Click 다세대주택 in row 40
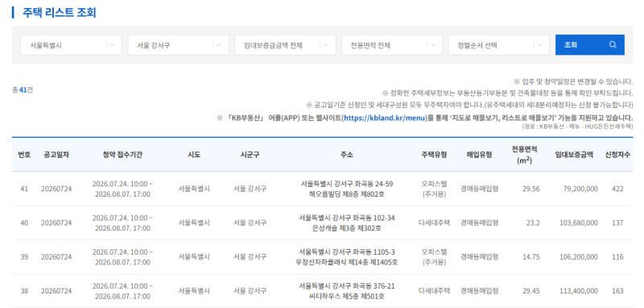644x308 pixels. (434, 223)
